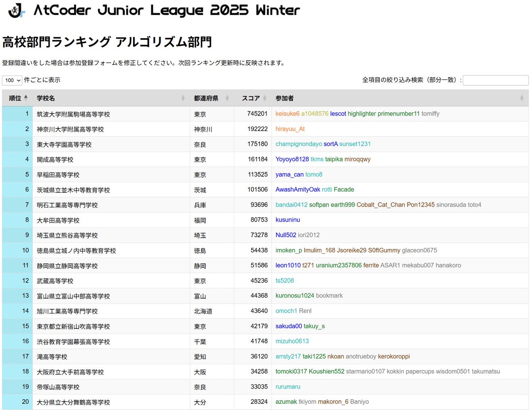
Task: Select school name 東大寺学園高等学校
Action: pos(64,145)
